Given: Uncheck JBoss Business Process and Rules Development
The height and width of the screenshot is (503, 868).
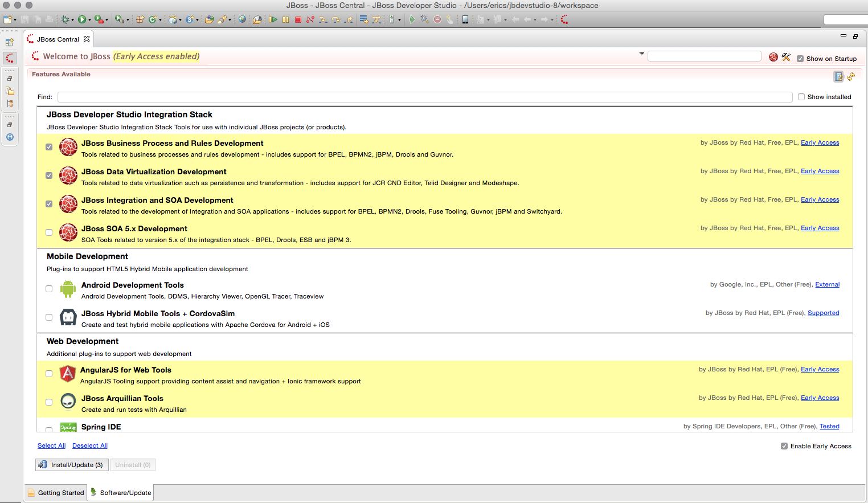Looking at the screenshot, I should pos(49,147).
